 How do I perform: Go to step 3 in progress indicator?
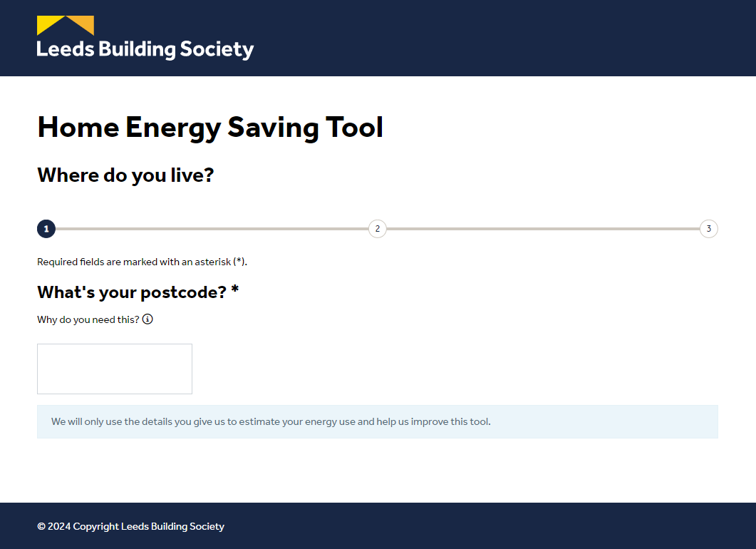coord(709,229)
